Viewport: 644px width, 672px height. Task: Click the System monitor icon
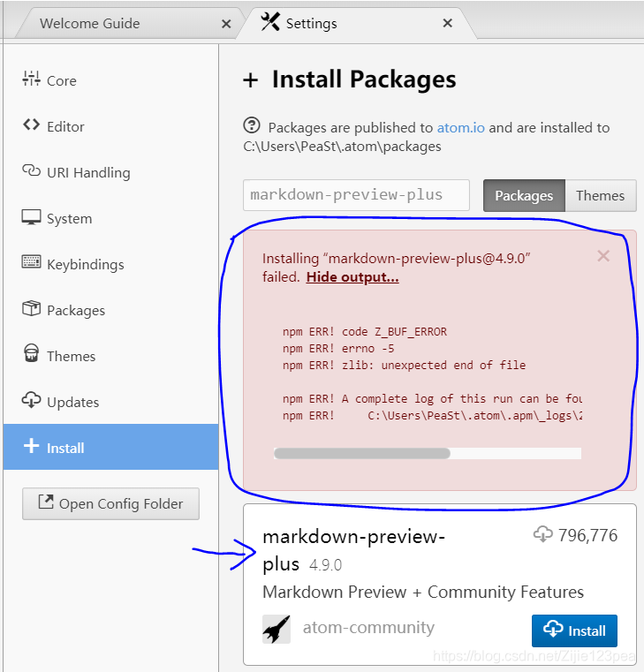31,217
